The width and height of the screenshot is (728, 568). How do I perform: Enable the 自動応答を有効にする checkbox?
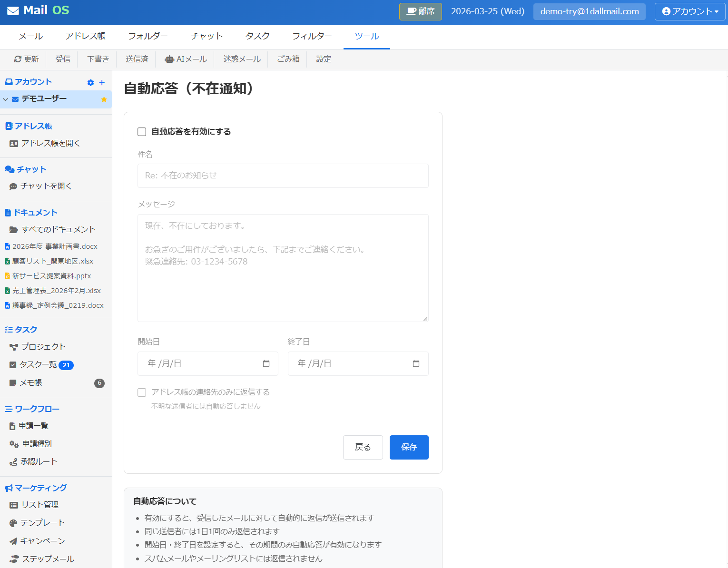tap(141, 131)
